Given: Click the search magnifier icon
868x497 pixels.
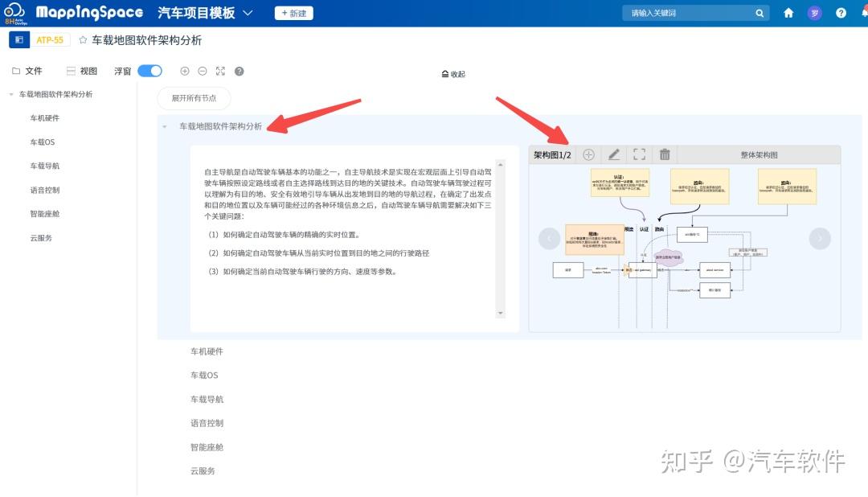Looking at the screenshot, I should tap(759, 13).
